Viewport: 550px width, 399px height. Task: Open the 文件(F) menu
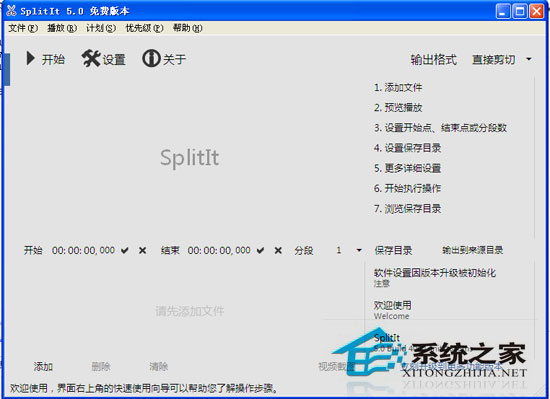coord(23,28)
